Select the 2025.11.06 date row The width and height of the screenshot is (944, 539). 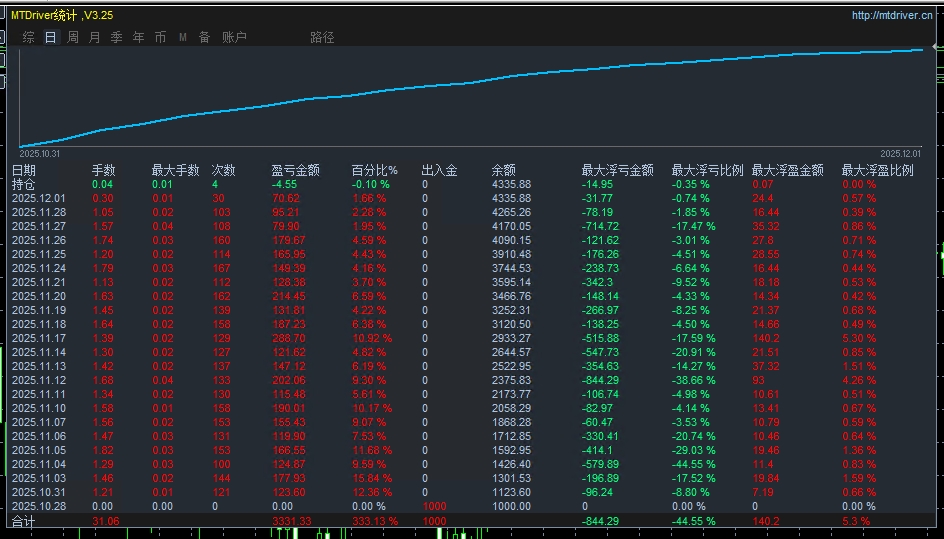39,436
